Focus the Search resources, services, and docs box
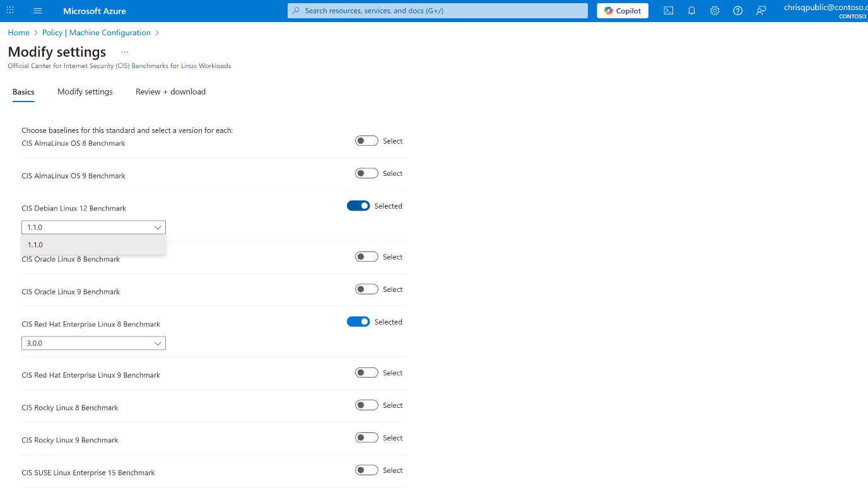This screenshot has height=491, width=868. click(x=438, y=11)
